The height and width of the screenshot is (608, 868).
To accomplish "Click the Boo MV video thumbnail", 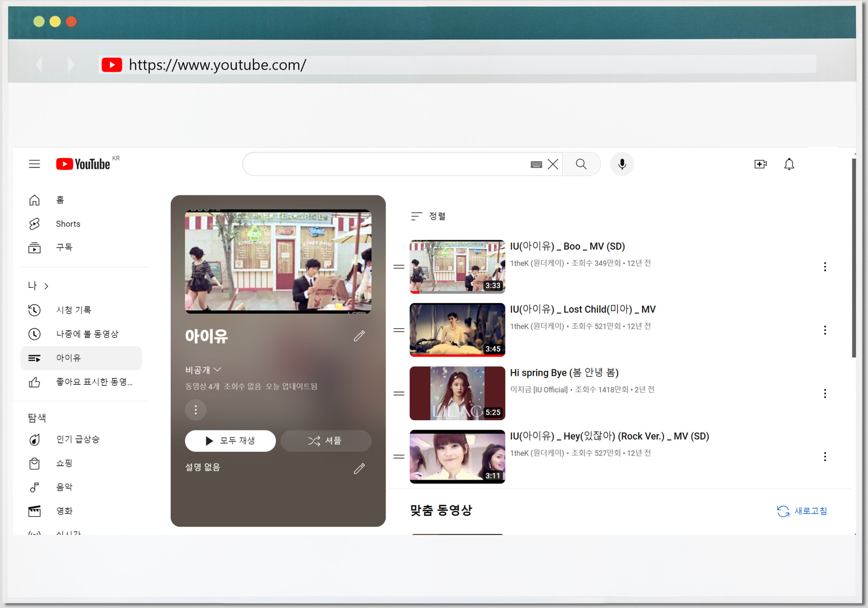I will click(x=457, y=266).
